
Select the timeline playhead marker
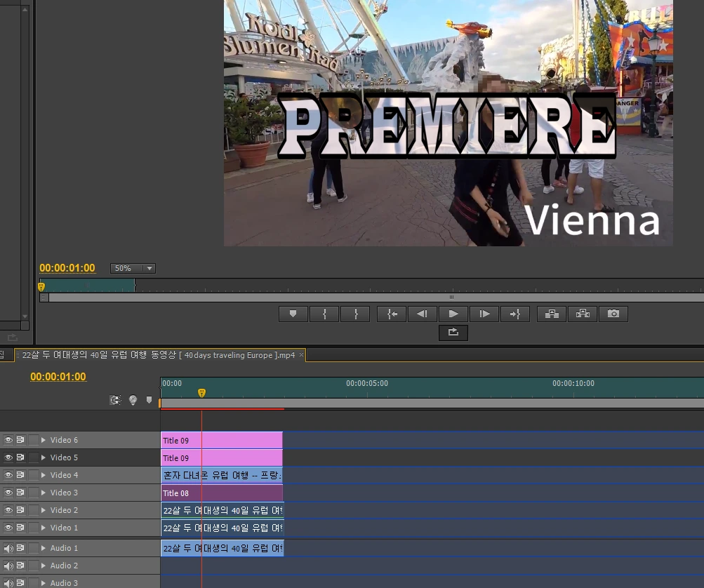click(x=201, y=393)
